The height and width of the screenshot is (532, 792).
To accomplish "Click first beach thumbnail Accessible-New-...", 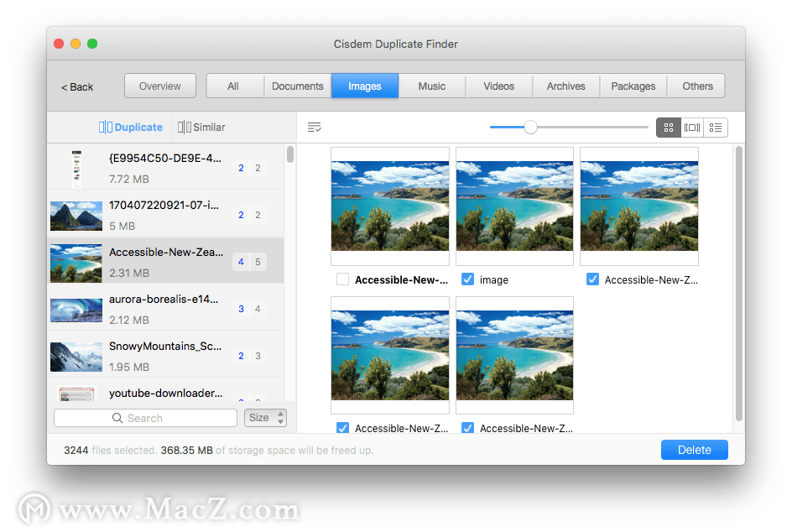I will pos(390,206).
